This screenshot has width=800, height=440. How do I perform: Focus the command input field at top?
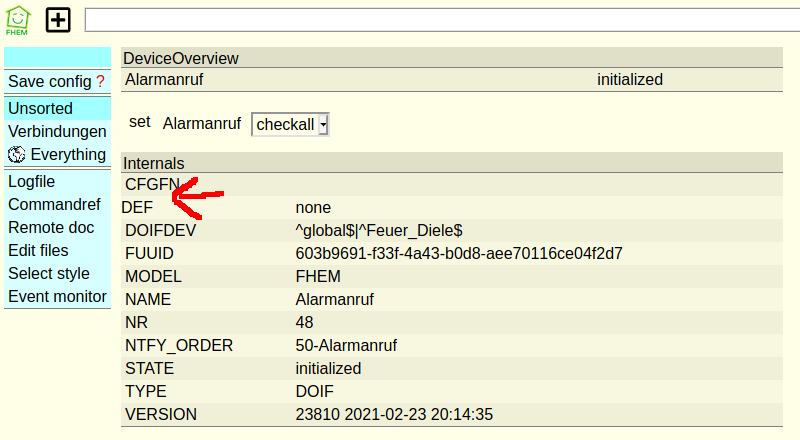point(440,20)
